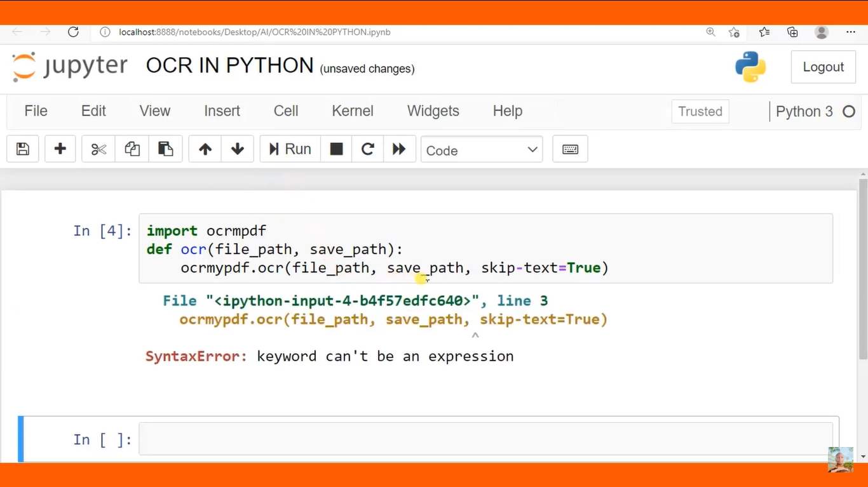Image resolution: width=868 pixels, height=487 pixels.
Task: Click the OCR IN PYTHON notebook title
Action: tap(229, 65)
